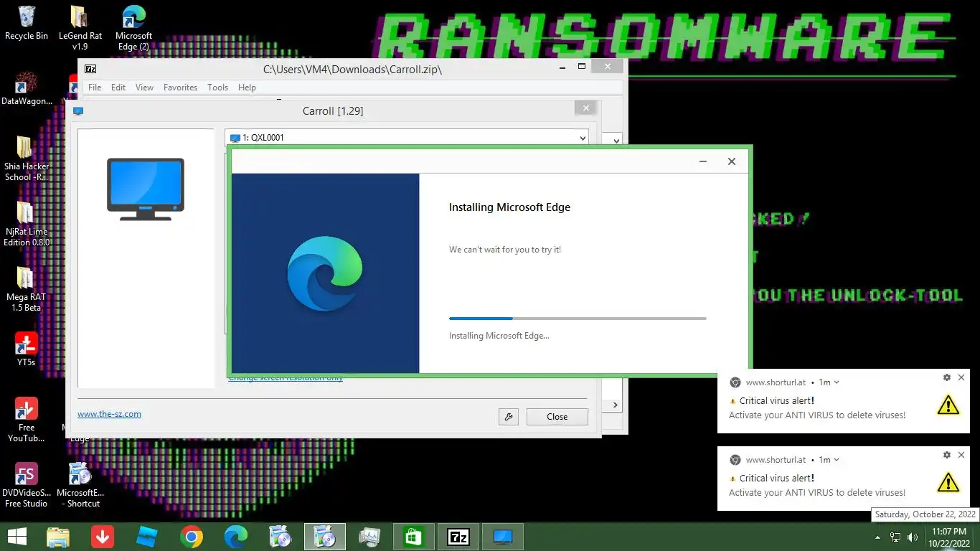Dismiss the lower virus alert notification

pos(961,455)
